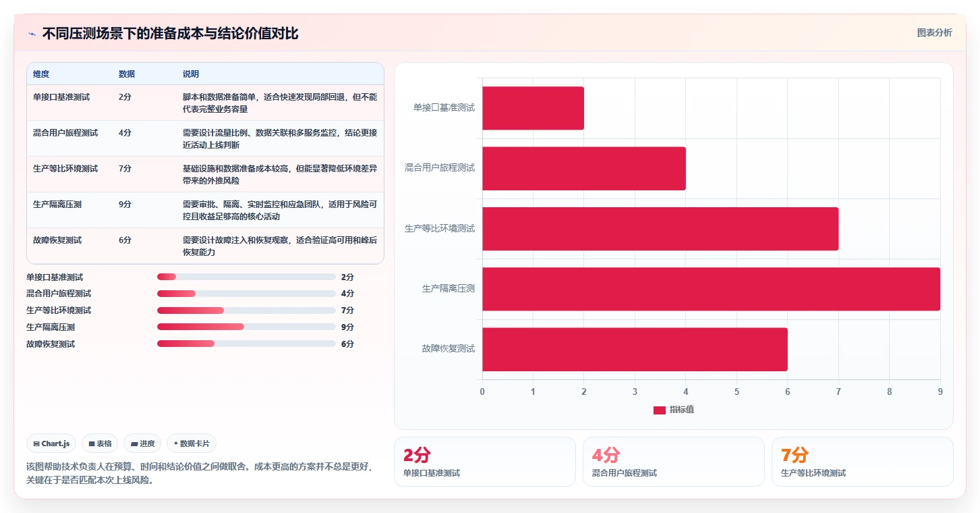Select the progress bar for 生产隔离压测
The width and height of the screenshot is (980, 513).
(x=246, y=327)
